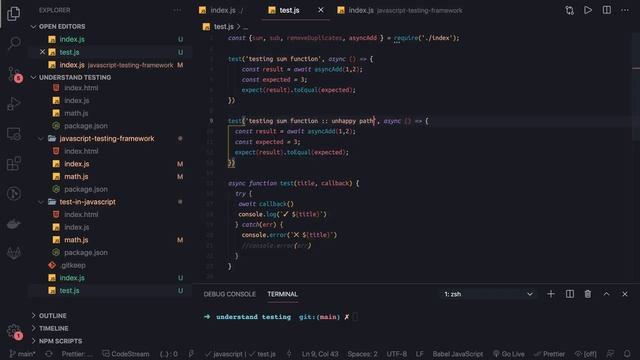Close test.js in Open Editors list
This screenshot has height=360, width=640.
click(x=42, y=52)
